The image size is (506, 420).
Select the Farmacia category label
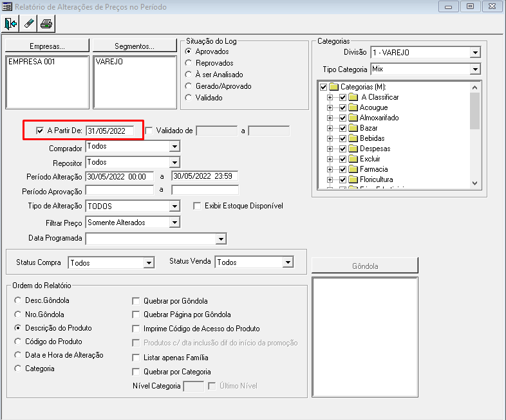click(373, 169)
